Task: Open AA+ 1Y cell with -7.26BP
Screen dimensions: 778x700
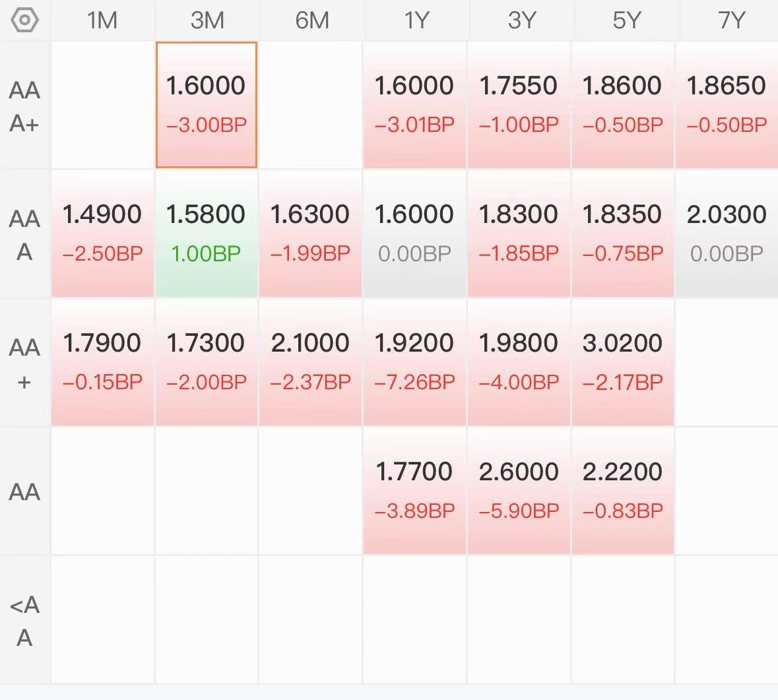Action: [x=415, y=363]
